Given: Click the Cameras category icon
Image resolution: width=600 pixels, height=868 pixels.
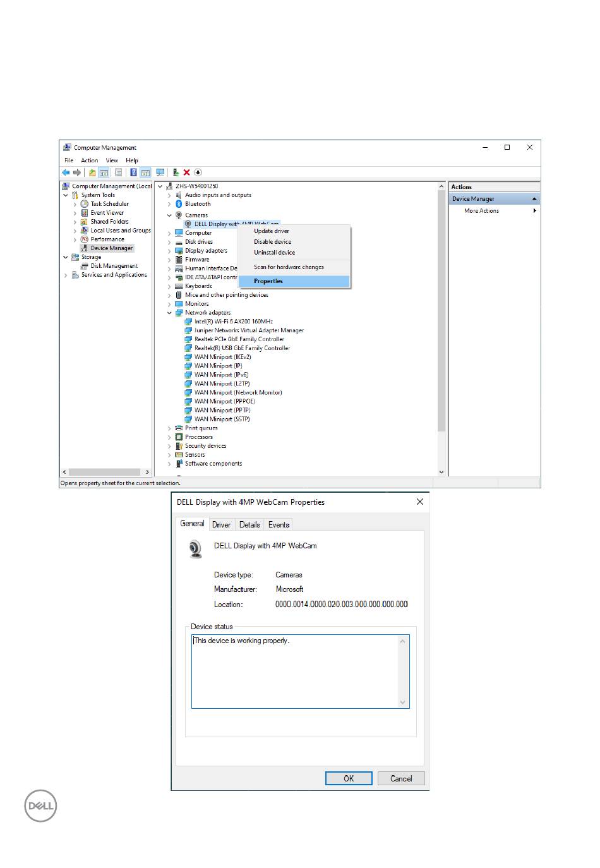Looking at the screenshot, I should tap(179, 215).
